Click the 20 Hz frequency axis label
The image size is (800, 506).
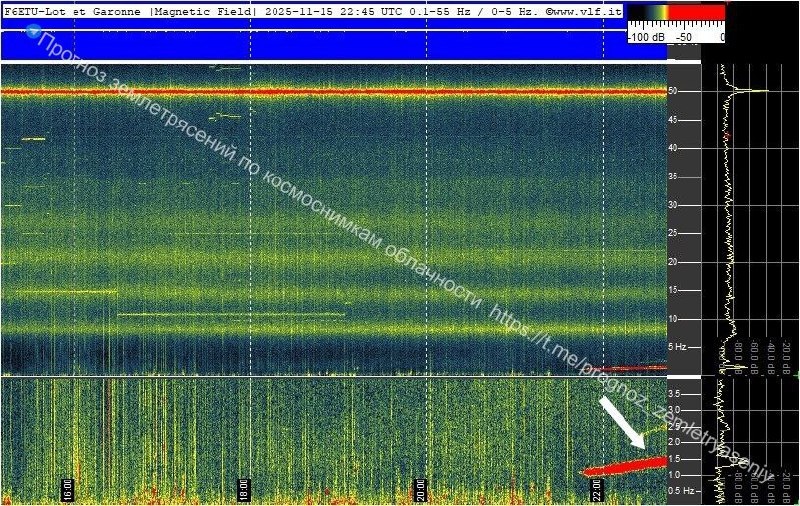tap(673, 262)
